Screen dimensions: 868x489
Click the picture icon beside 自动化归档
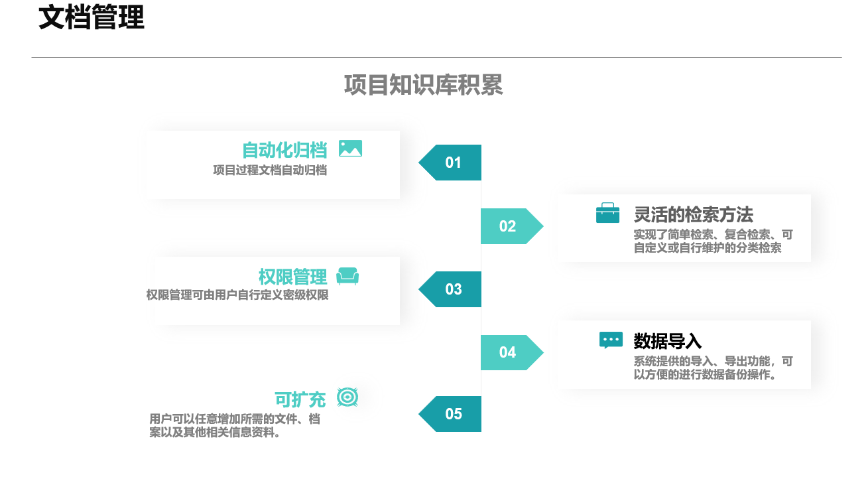coord(350,149)
